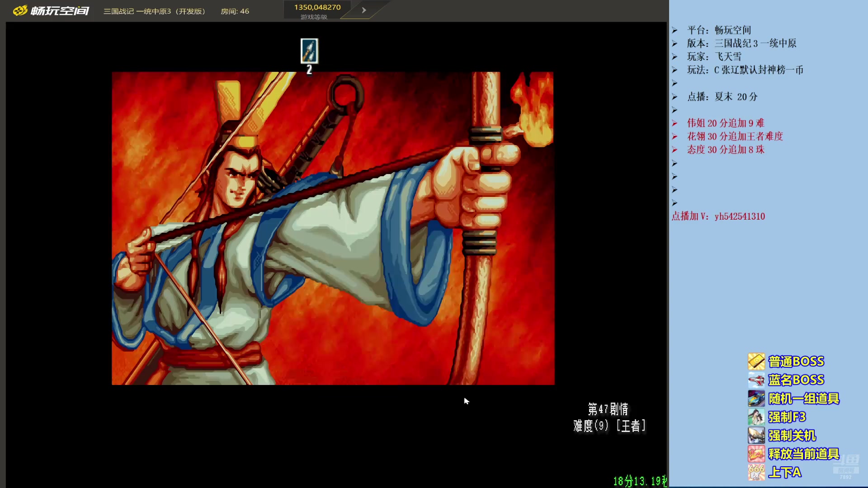Click the 随机一组道具 label
Screen dimensions: 868x488
point(804,399)
